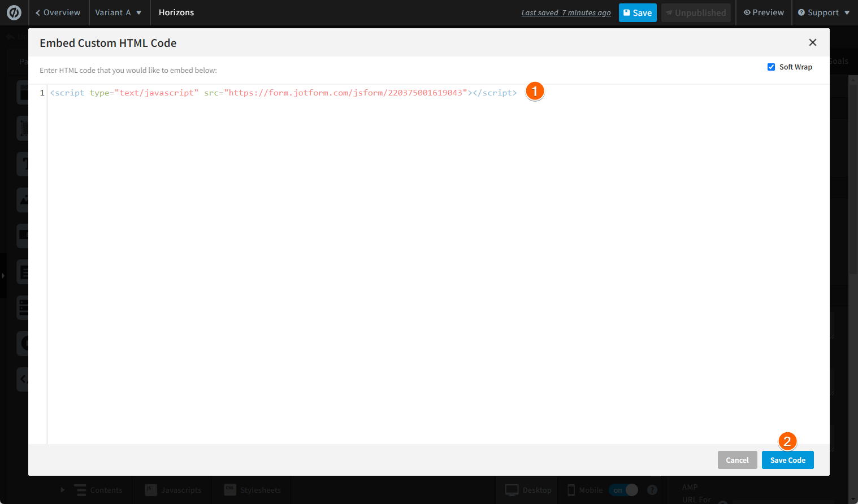The image size is (858, 504).
Task: Click the help question mark icon
Action: pos(652,490)
